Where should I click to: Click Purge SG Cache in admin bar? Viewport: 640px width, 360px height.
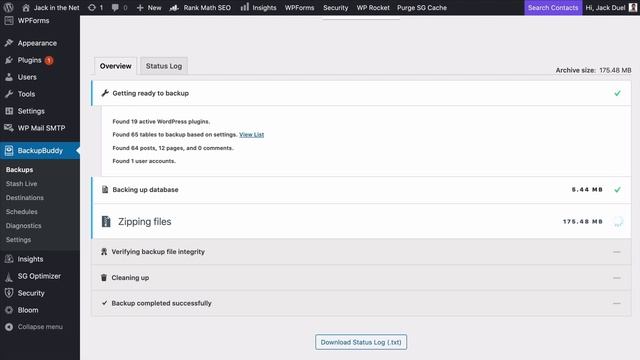[422, 7]
